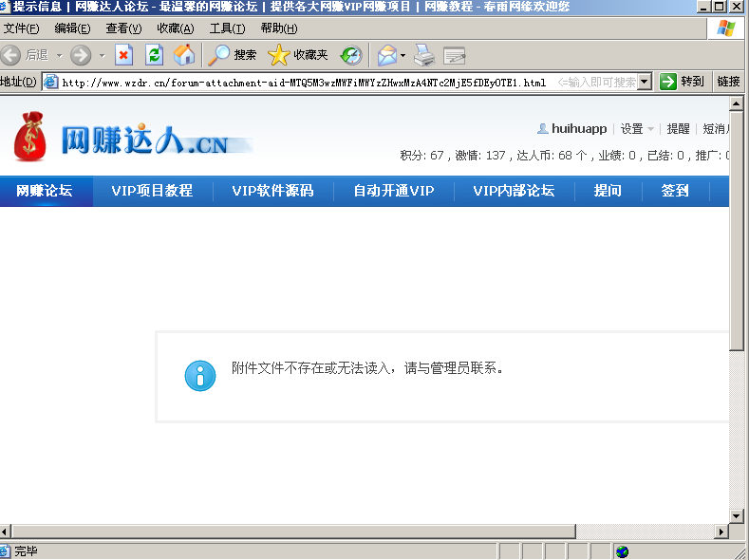The image size is (749, 560).
Task: Switch to the VIP项目教程 tab
Action: (152, 191)
